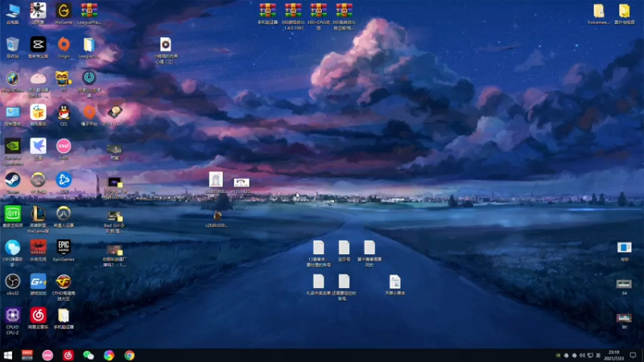
Task: Open the CapCut (剪映) video editor icon
Action: [x=38, y=47]
